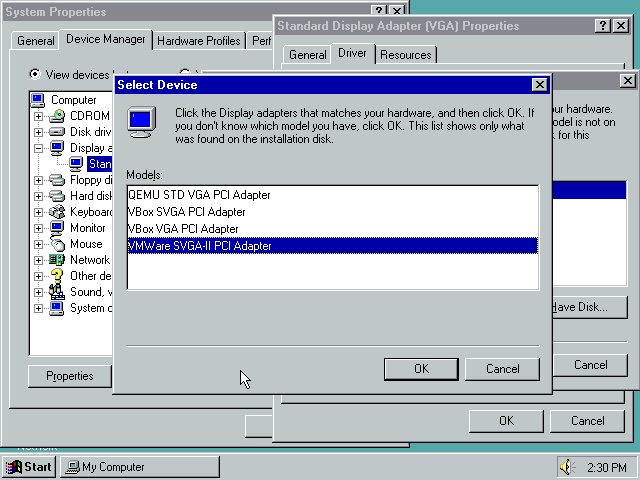This screenshot has height=480, width=640.
Task: Open the Start menu
Action: pyautogui.click(x=29, y=467)
